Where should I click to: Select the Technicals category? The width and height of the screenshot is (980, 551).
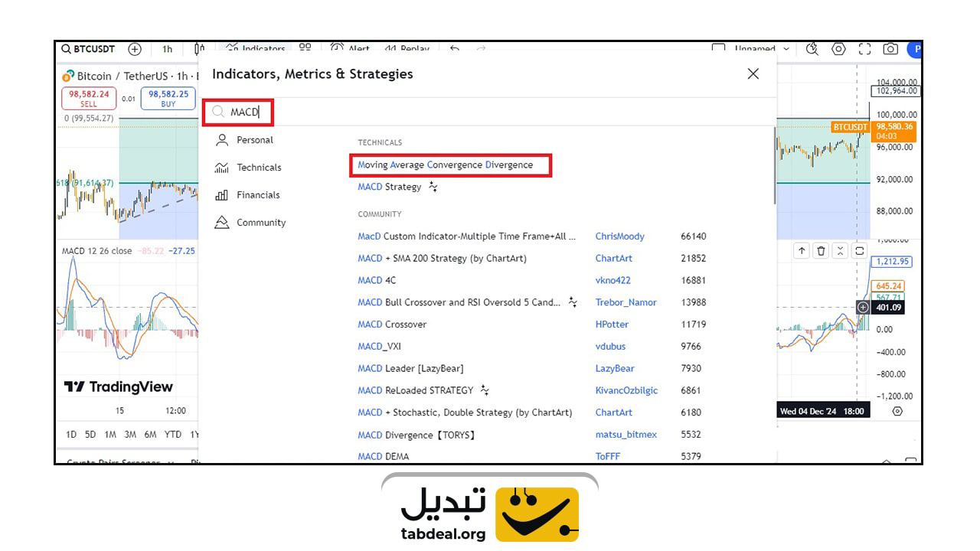tap(249, 168)
